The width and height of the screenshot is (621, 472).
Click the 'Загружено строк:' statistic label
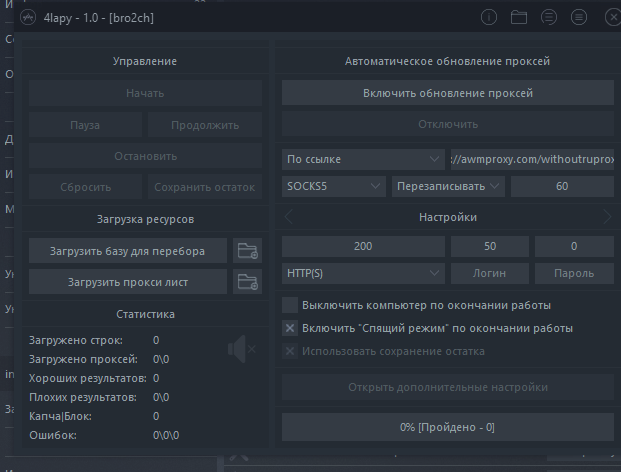click(x=76, y=340)
